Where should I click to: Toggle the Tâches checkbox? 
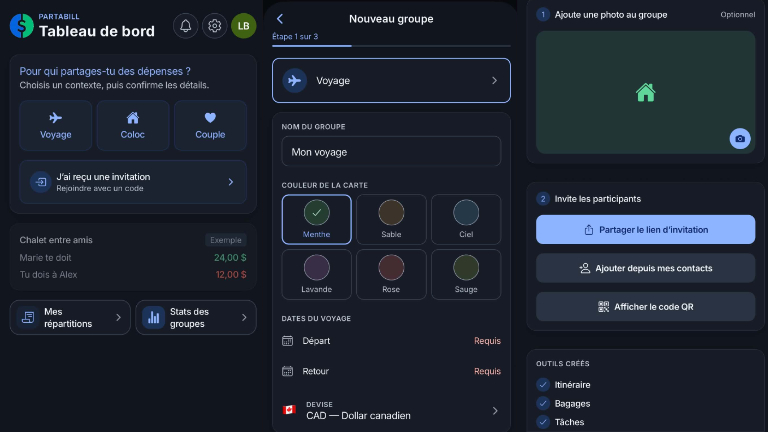point(543,422)
